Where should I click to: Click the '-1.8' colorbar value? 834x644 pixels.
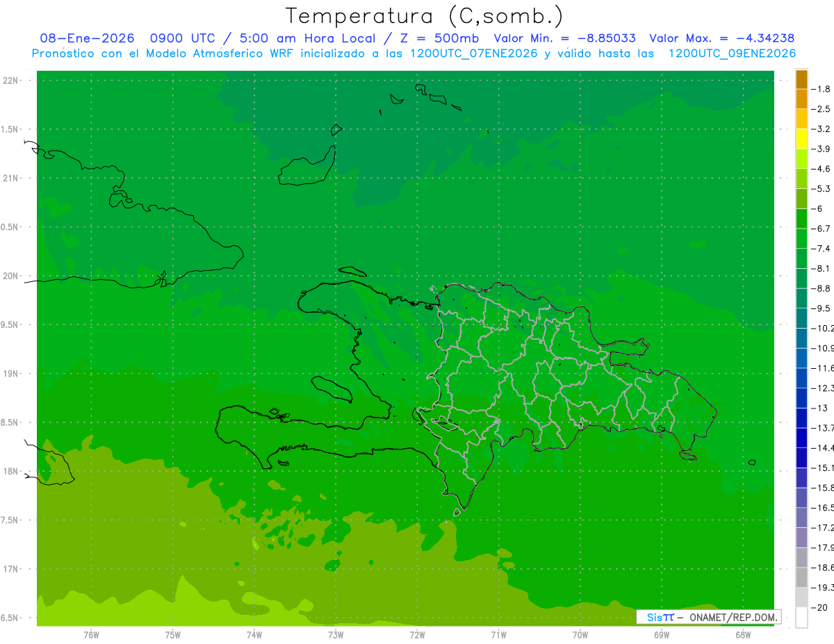coord(821,89)
